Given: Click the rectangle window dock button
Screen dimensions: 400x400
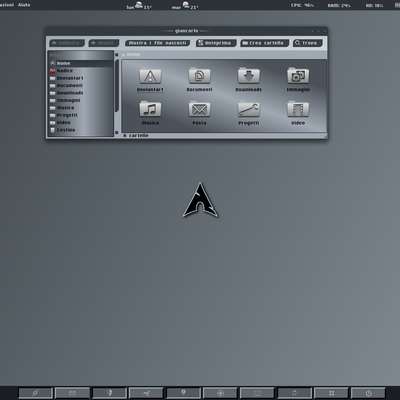Looking at the screenshot, I should tap(257, 393).
